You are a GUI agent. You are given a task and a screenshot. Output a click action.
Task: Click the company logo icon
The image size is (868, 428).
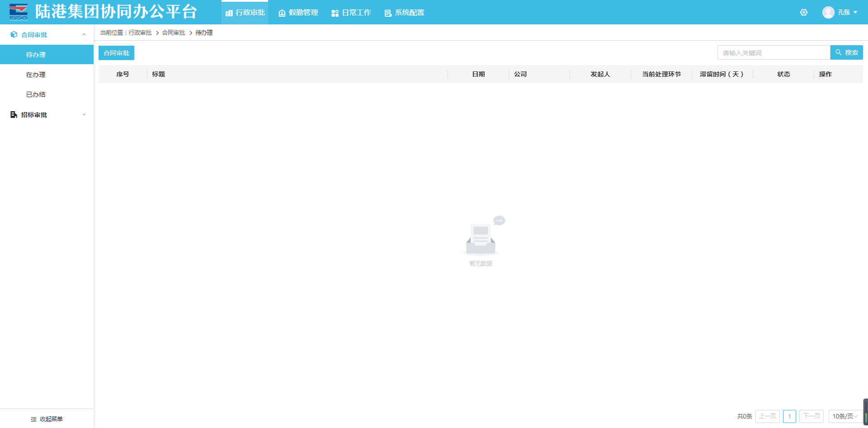(19, 12)
